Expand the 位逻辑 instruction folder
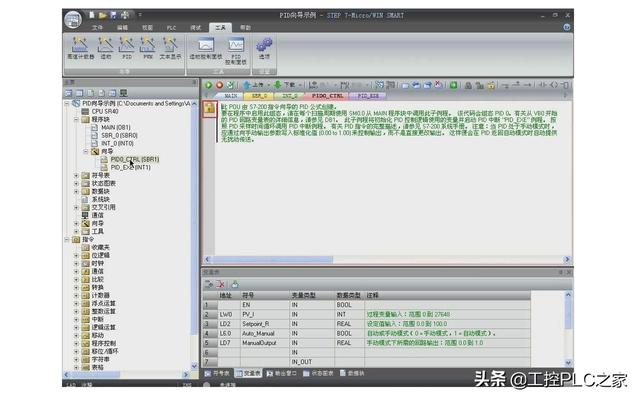Viewport: 640px width, 400px height. tap(76, 256)
